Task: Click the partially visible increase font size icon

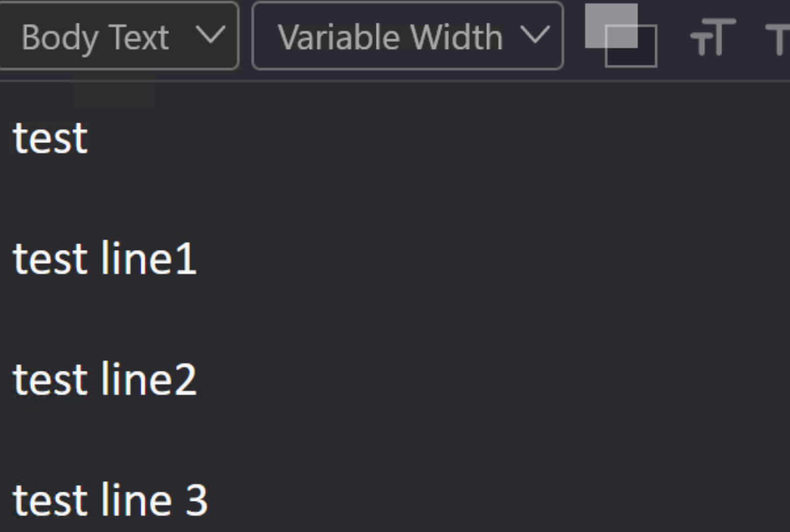Action: point(779,39)
